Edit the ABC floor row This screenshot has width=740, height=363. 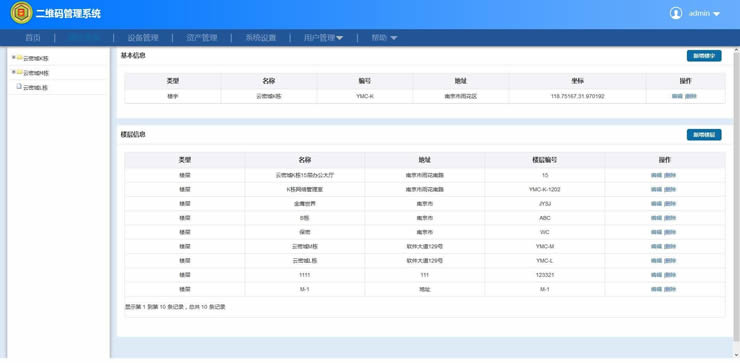[656, 218]
